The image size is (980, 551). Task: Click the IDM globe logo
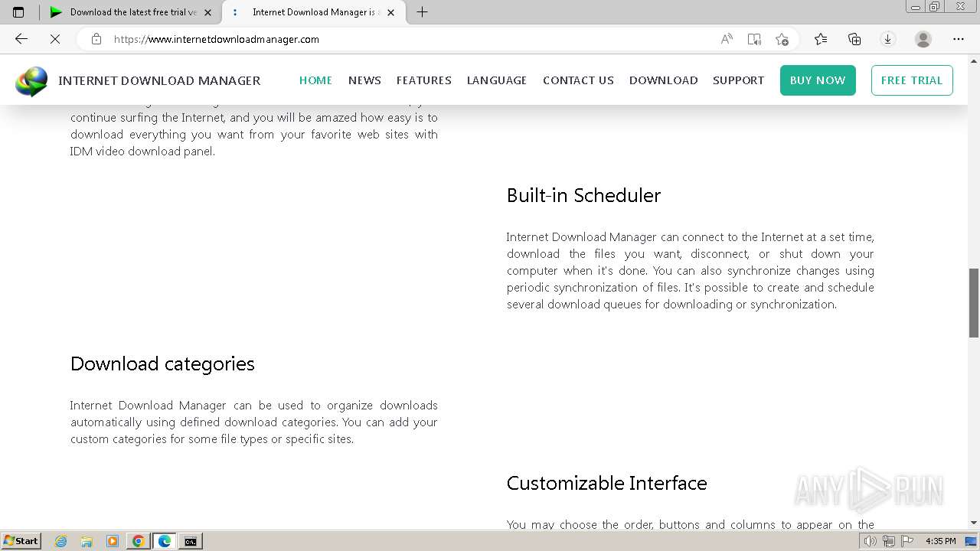click(31, 81)
